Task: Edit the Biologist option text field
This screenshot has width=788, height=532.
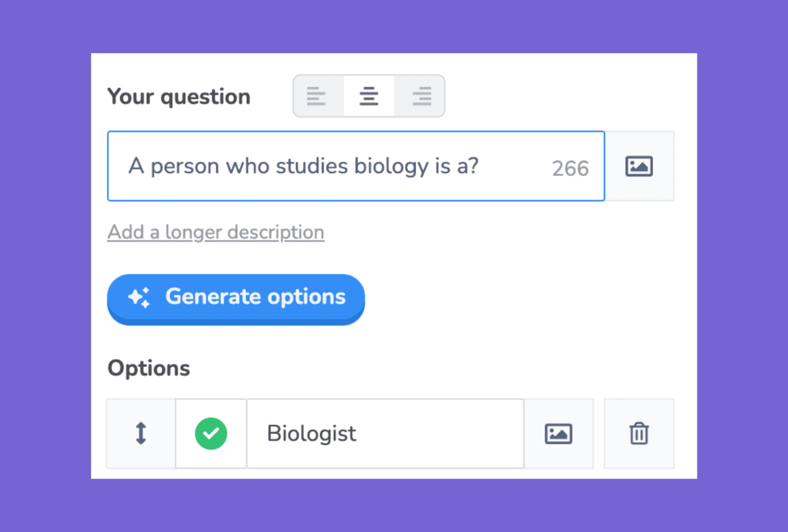Action: [x=385, y=434]
